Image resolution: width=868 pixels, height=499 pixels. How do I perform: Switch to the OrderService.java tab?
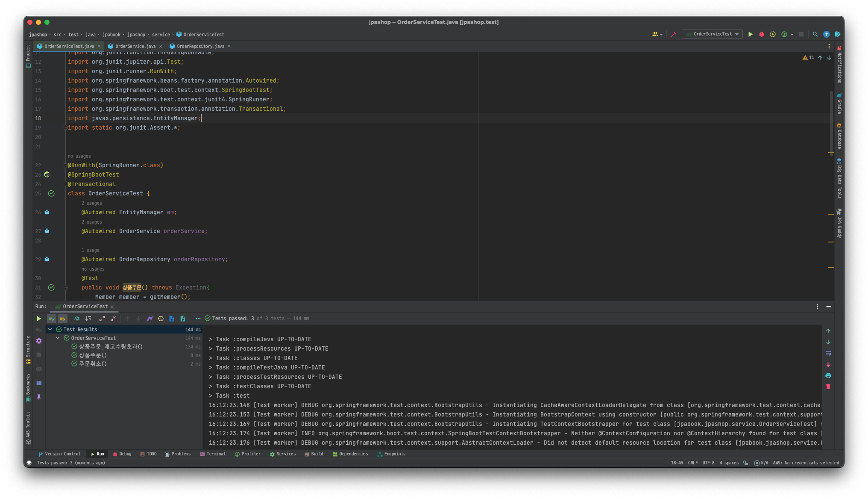135,46
